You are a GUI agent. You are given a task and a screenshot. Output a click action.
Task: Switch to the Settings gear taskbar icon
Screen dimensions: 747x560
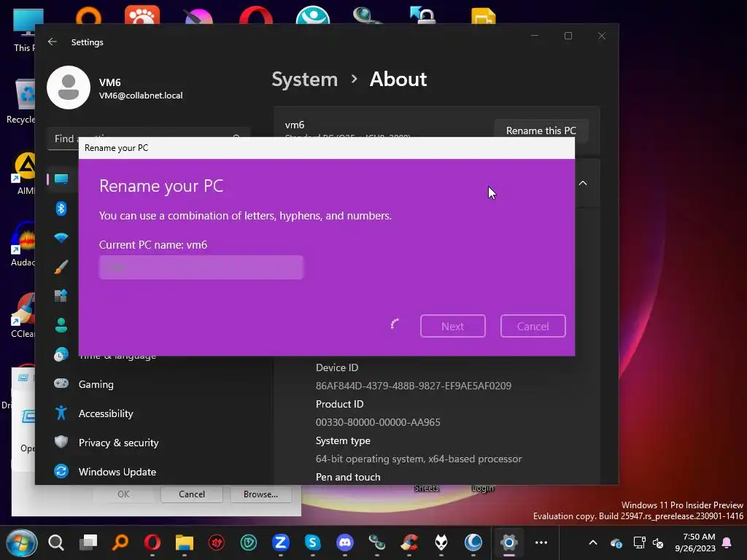tap(508, 542)
